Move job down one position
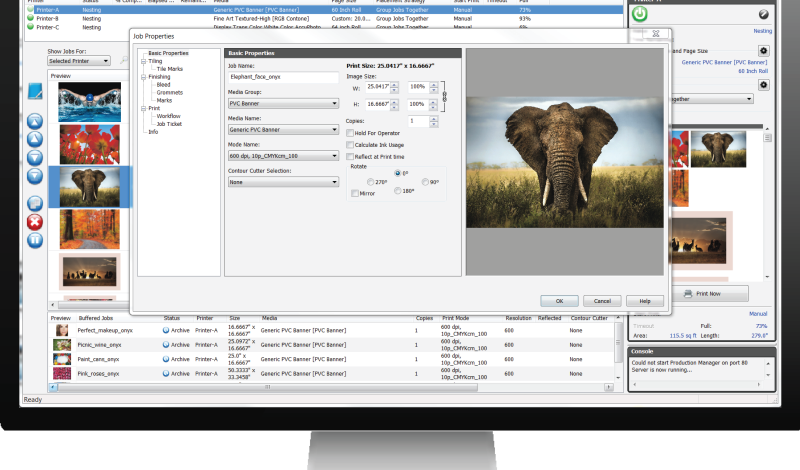 35,158
